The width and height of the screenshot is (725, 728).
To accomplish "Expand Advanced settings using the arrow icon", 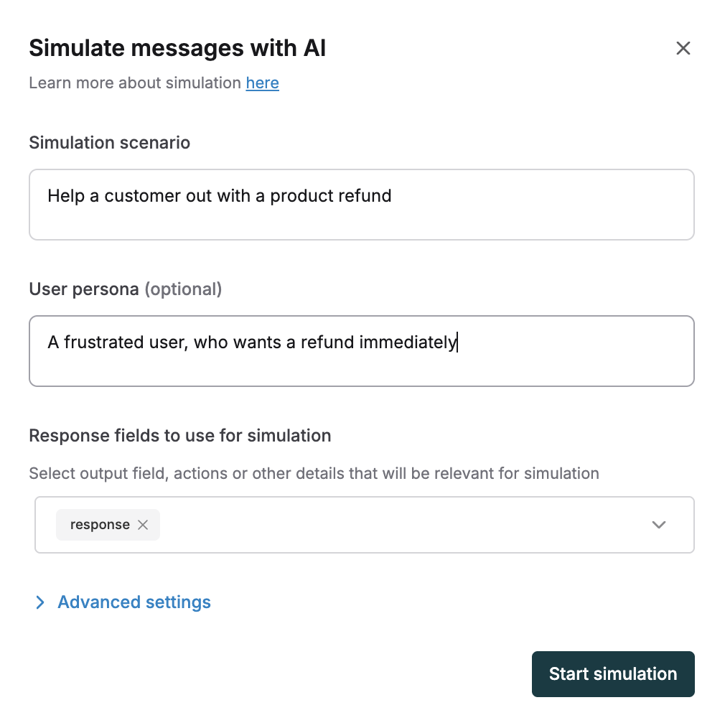I will click(40, 602).
